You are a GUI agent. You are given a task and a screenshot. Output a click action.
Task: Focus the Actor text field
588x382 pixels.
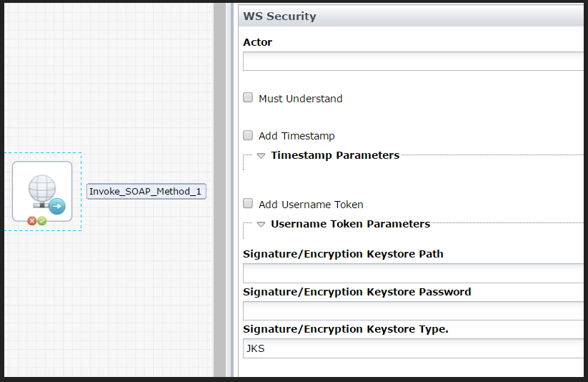(x=414, y=62)
